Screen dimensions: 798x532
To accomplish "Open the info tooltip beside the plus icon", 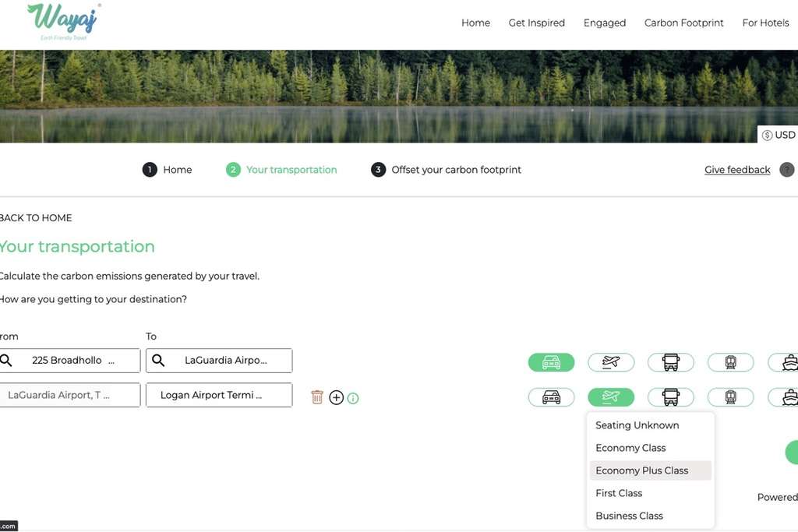I will click(352, 398).
